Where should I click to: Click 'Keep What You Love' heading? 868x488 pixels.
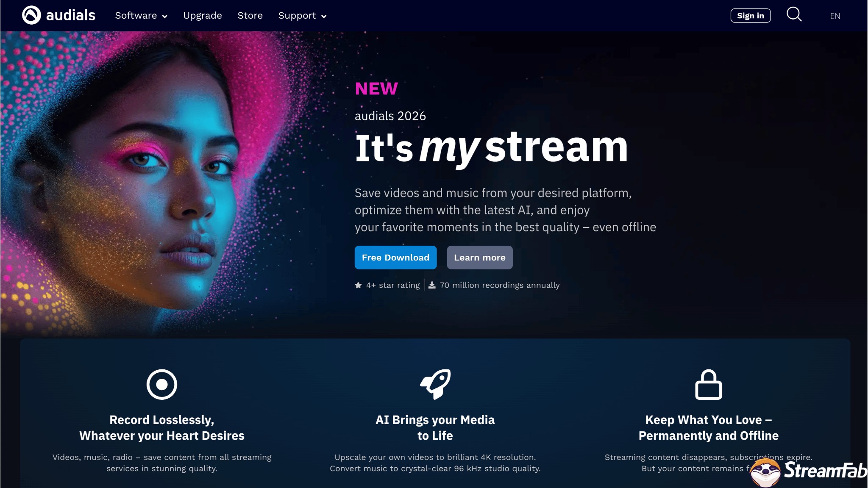(708, 427)
